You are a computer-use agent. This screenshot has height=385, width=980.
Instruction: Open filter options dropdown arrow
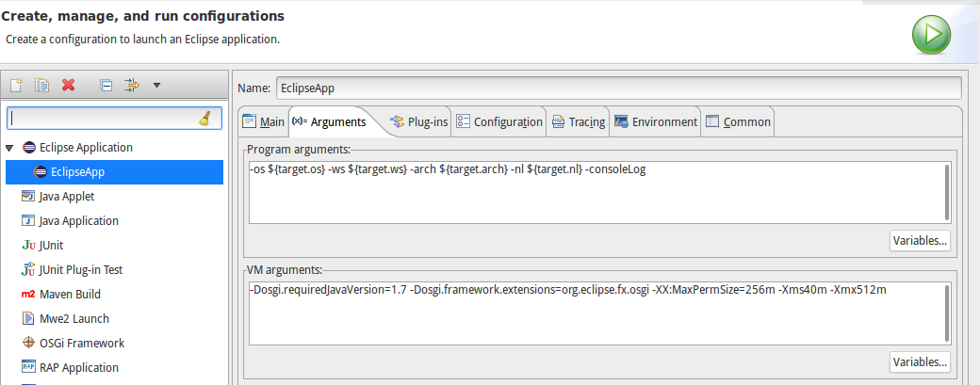156,85
